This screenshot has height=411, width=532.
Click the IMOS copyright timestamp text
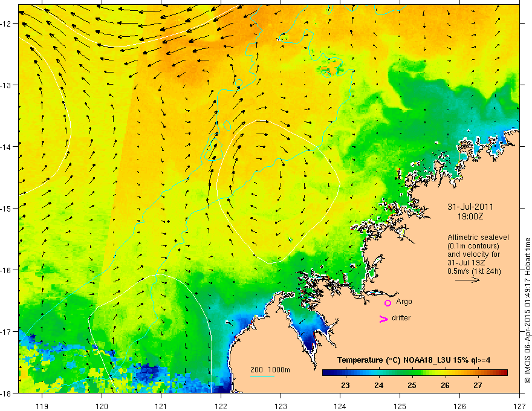pos(528,311)
